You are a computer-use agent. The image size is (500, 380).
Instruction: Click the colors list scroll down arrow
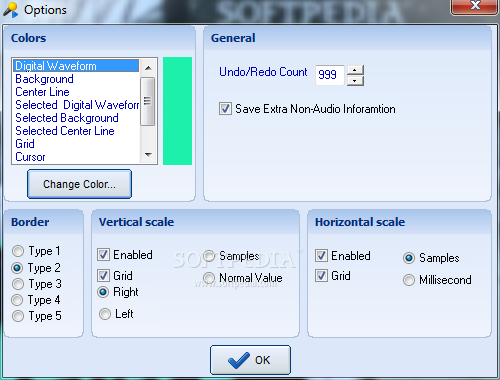(148, 155)
